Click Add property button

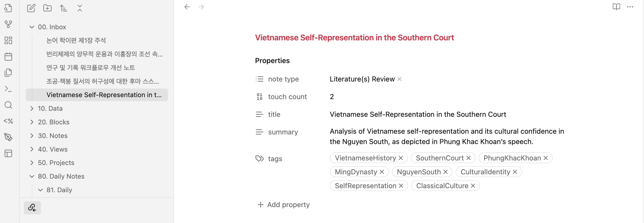pos(283,205)
